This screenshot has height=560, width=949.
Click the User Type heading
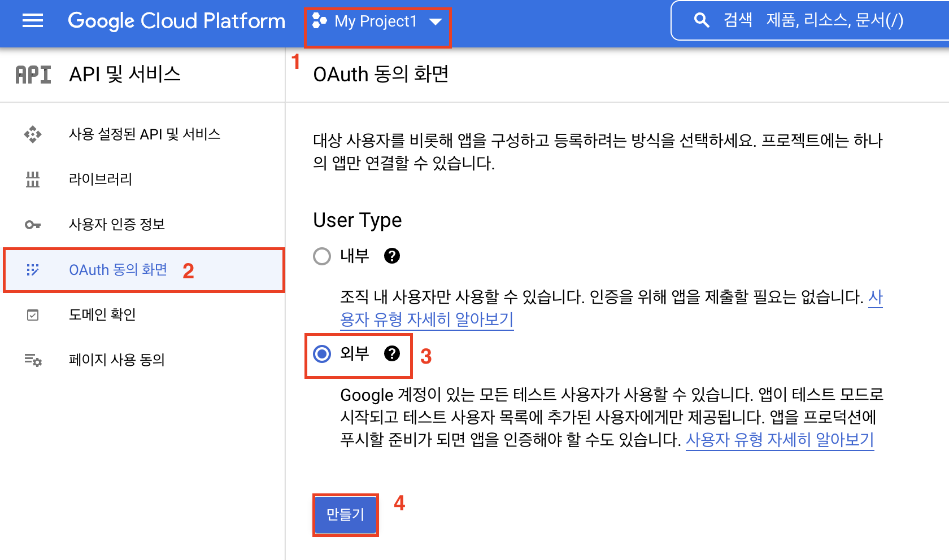pyautogui.click(x=358, y=220)
